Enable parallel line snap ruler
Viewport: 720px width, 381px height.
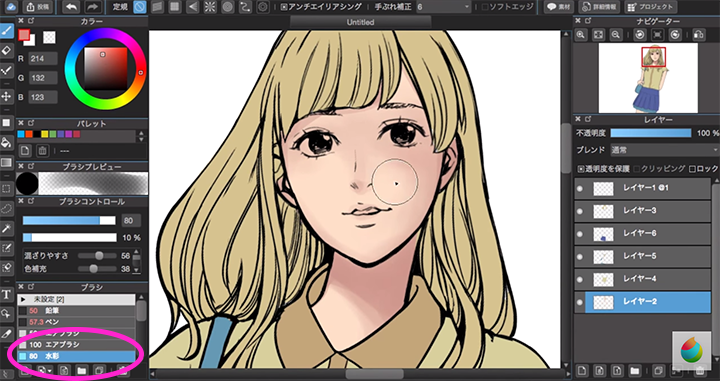[158, 7]
